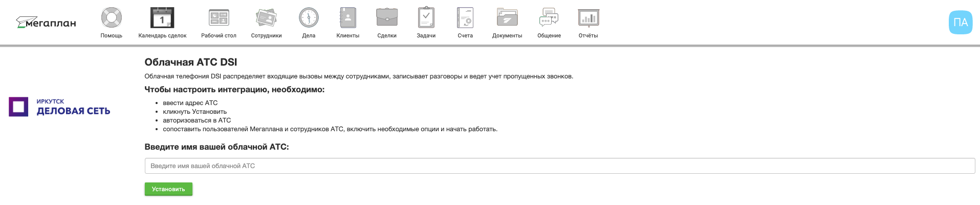Click the Помощь menu label
Viewport: 980px width, 205px height.
(x=111, y=36)
